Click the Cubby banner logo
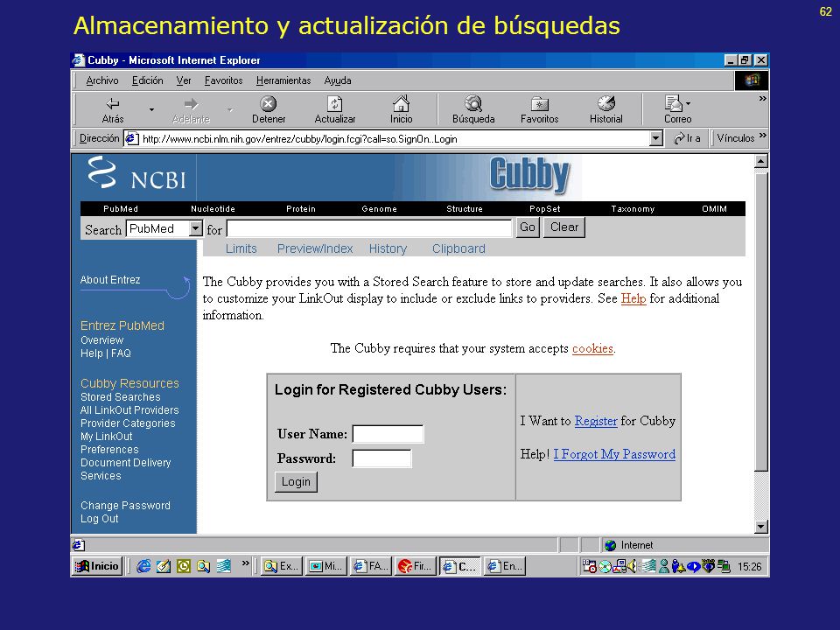Viewport: 840px width, 630px height. tap(529, 174)
